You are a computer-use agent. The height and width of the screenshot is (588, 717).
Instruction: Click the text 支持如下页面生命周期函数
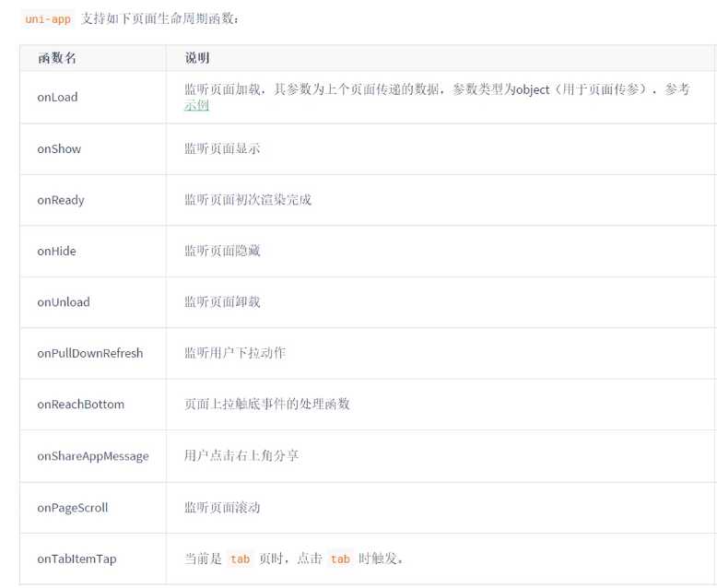(x=159, y=18)
